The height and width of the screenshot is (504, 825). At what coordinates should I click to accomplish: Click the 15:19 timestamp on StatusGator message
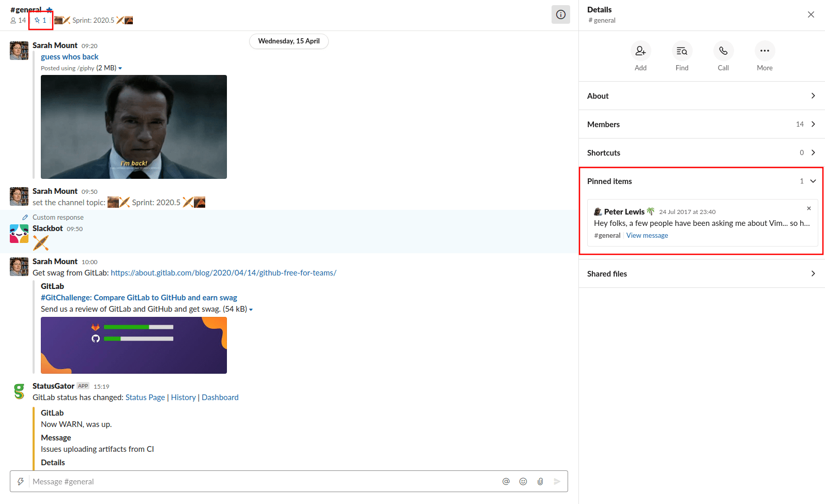[x=101, y=387]
